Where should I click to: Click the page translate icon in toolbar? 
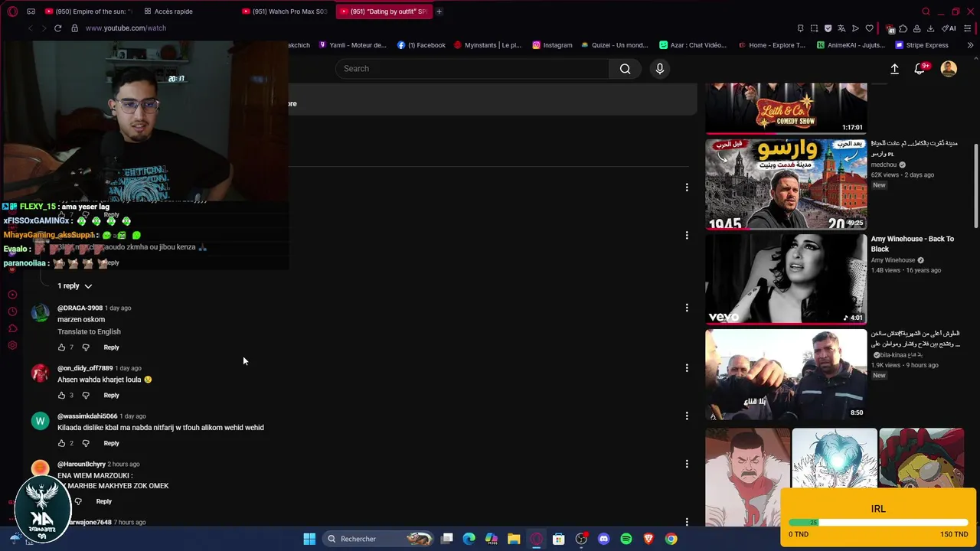coord(841,28)
